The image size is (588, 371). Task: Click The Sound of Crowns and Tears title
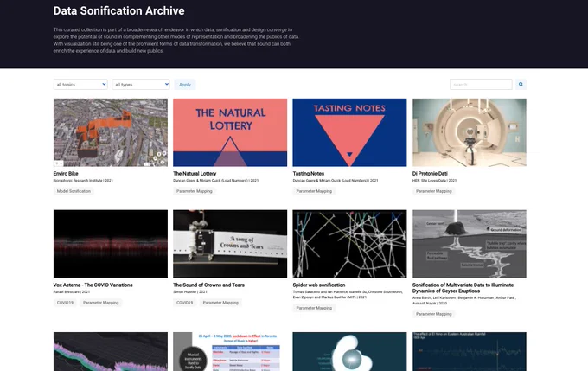209,285
